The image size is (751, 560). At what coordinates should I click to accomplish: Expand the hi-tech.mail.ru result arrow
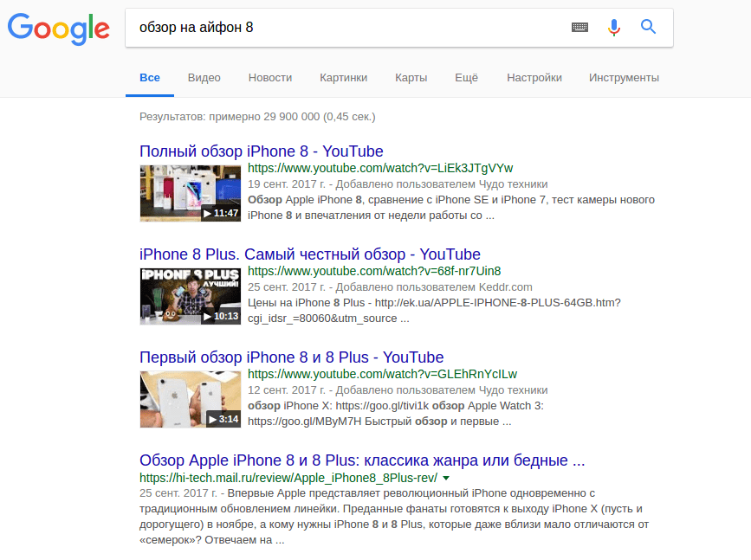[446, 478]
